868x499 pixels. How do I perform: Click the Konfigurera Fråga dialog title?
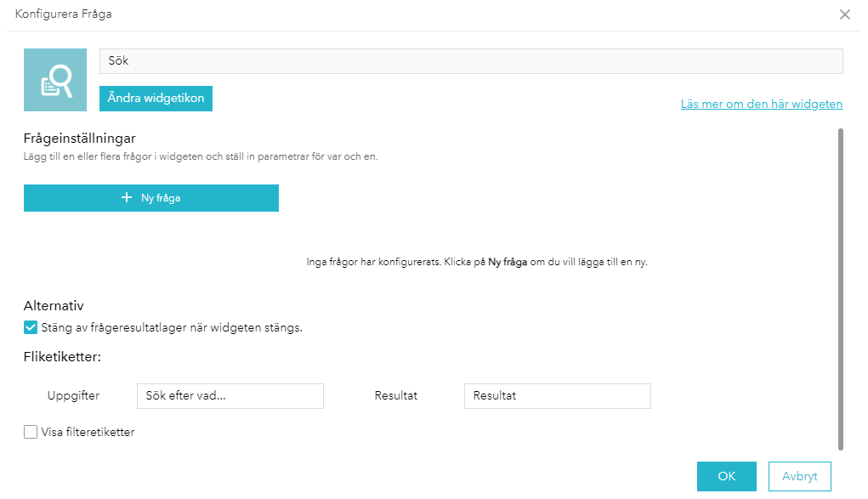pos(64,14)
